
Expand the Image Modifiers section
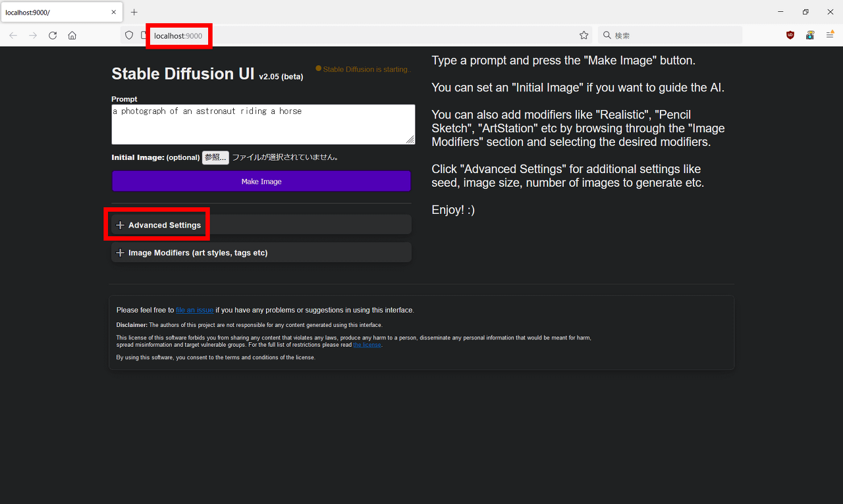[261, 253]
